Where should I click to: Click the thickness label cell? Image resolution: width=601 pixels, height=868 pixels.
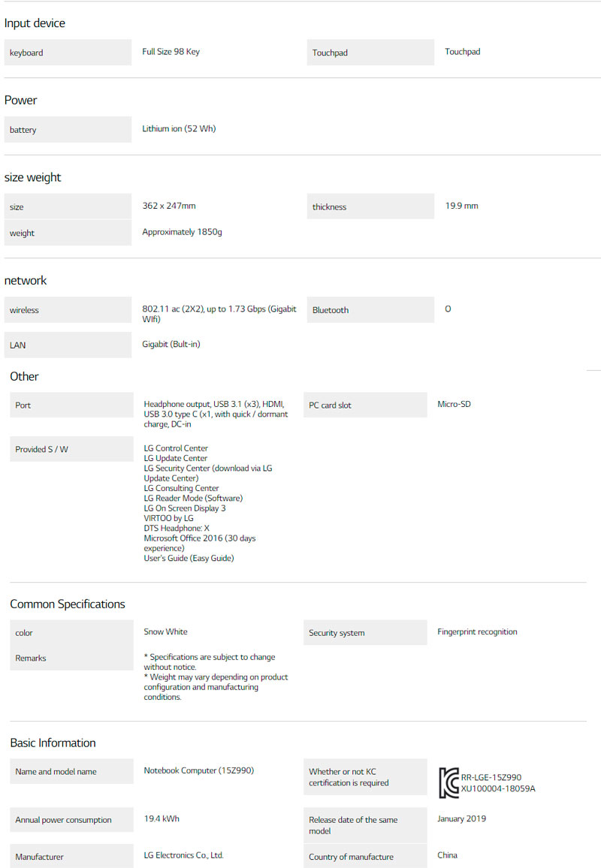click(x=370, y=206)
